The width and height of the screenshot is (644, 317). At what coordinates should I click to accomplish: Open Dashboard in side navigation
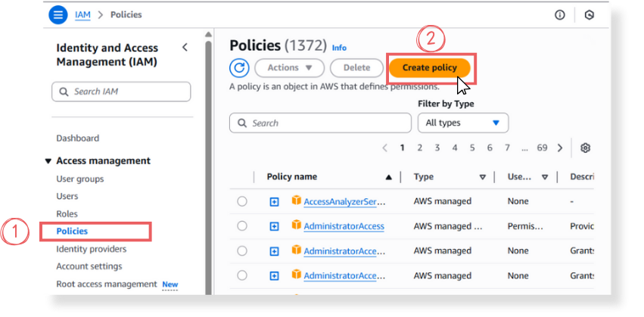click(78, 138)
